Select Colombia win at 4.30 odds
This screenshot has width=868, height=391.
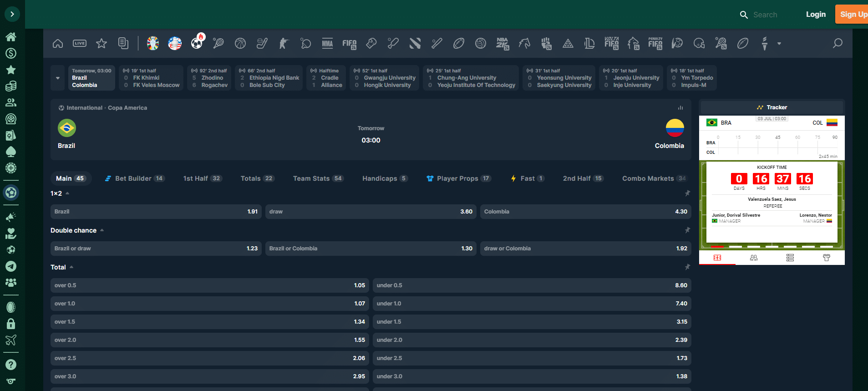coord(586,212)
